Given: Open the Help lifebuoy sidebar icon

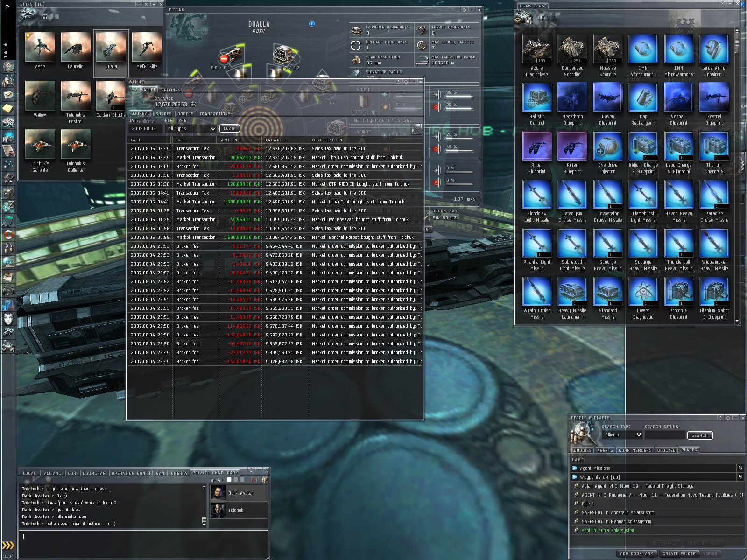Looking at the screenshot, I should tap(8, 235).
